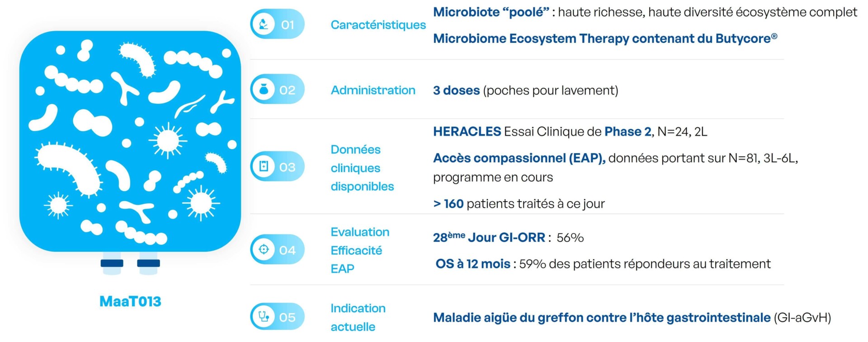Click the Accès compassionnel (EAP) text
The height and width of the screenshot is (342, 868).
coord(519,158)
